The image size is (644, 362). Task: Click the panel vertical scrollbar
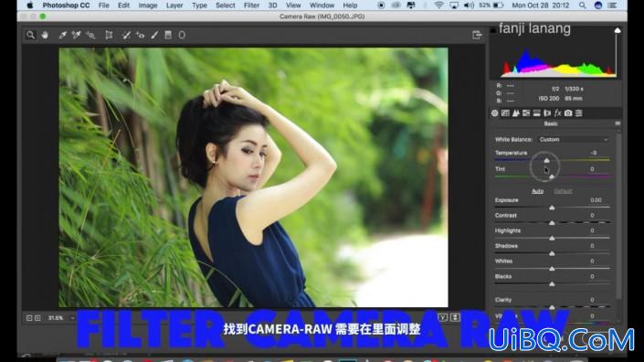[x=618, y=216]
